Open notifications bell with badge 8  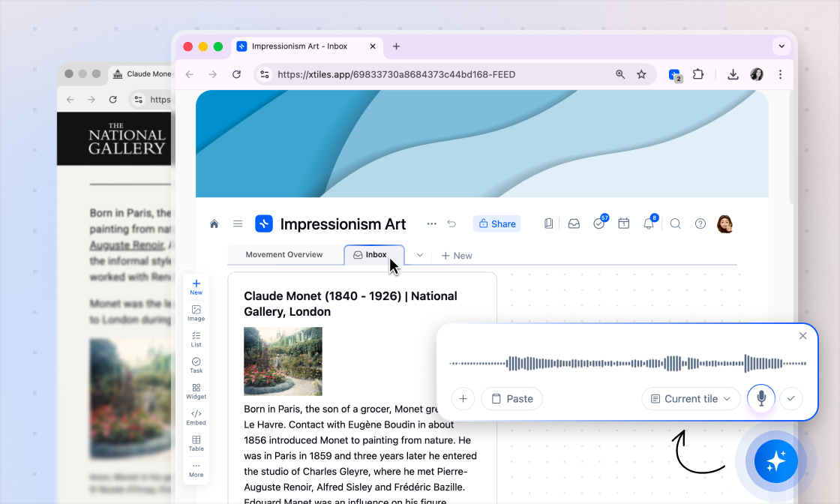pos(649,223)
